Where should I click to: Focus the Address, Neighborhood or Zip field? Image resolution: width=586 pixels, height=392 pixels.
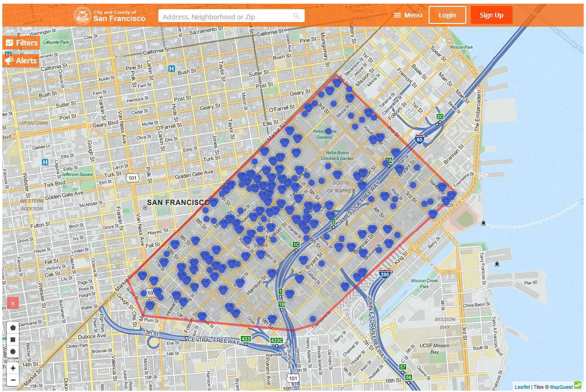pyautogui.click(x=227, y=17)
